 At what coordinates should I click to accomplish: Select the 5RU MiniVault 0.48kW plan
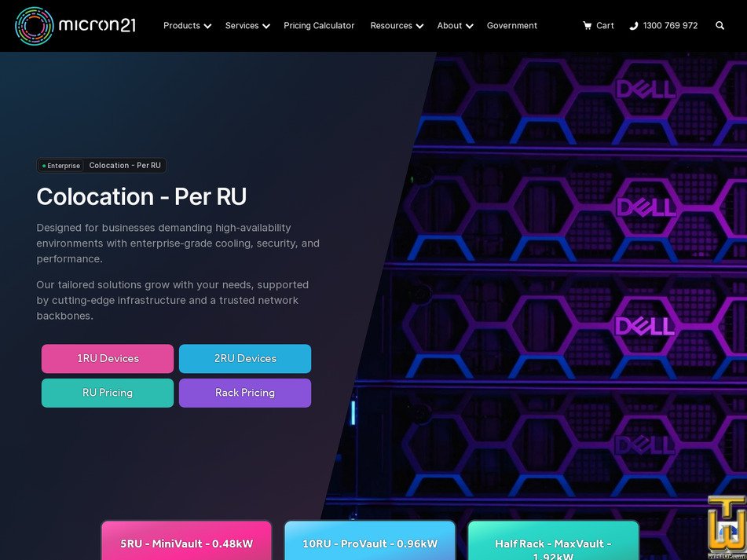coord(186,543)
